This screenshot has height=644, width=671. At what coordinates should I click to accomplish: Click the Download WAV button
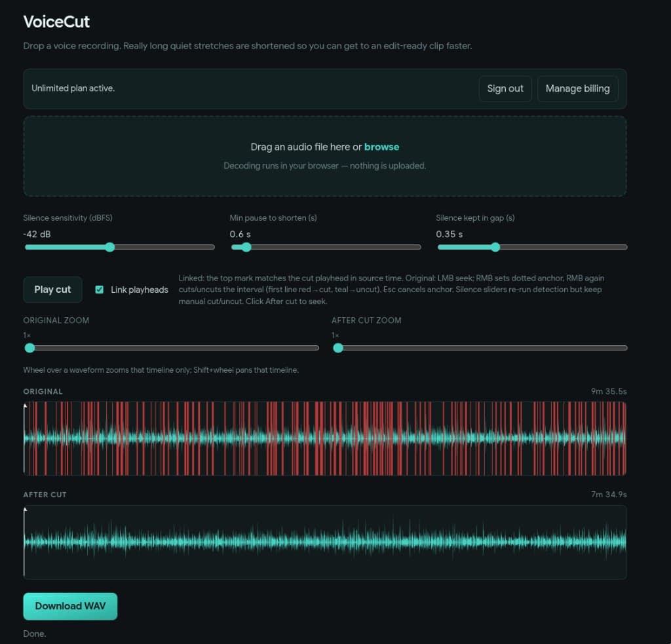pos(69,606)
